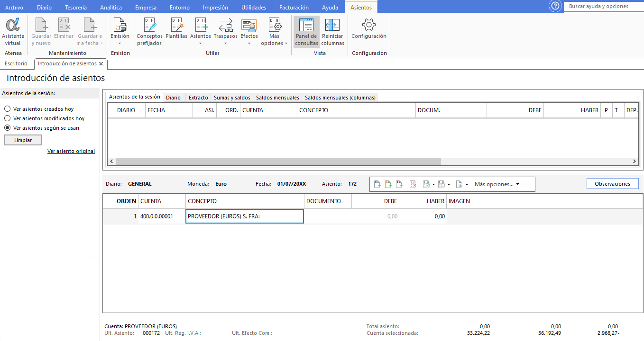
Task: Open dropdown beside eye preview icon
Action: pos(467,185)
